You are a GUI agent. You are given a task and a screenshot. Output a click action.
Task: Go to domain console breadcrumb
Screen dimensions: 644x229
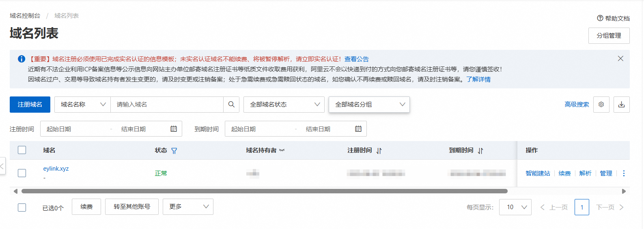tap(25, 16)
